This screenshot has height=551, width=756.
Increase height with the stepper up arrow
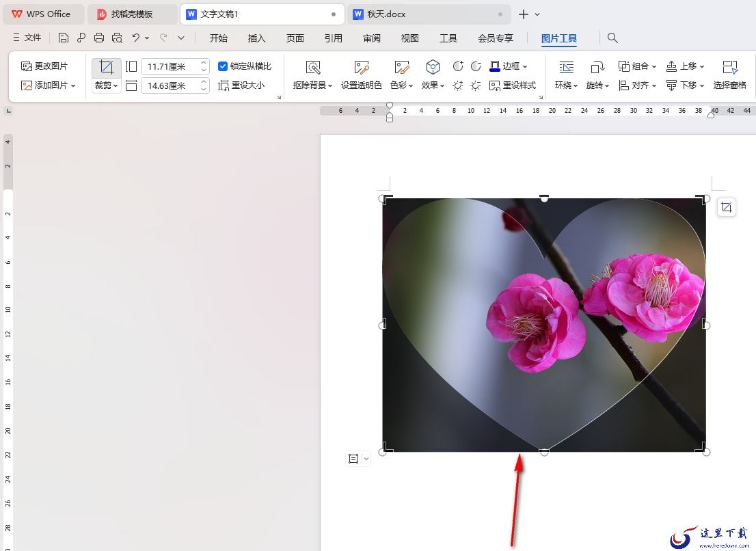204,63
